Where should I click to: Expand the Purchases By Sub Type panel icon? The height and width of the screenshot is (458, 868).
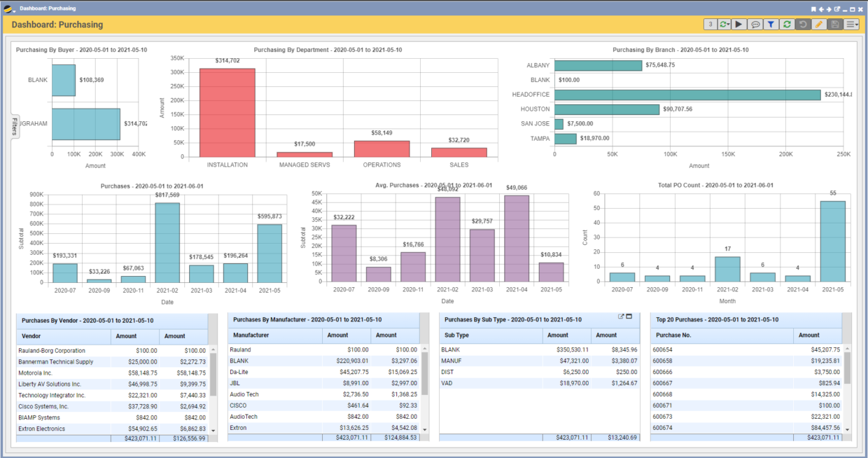[629, 317]
